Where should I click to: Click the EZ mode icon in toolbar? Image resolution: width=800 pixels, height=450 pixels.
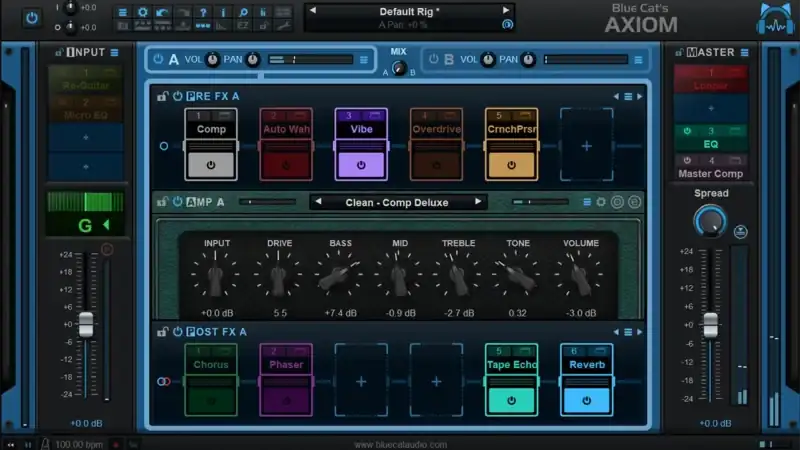243,26
